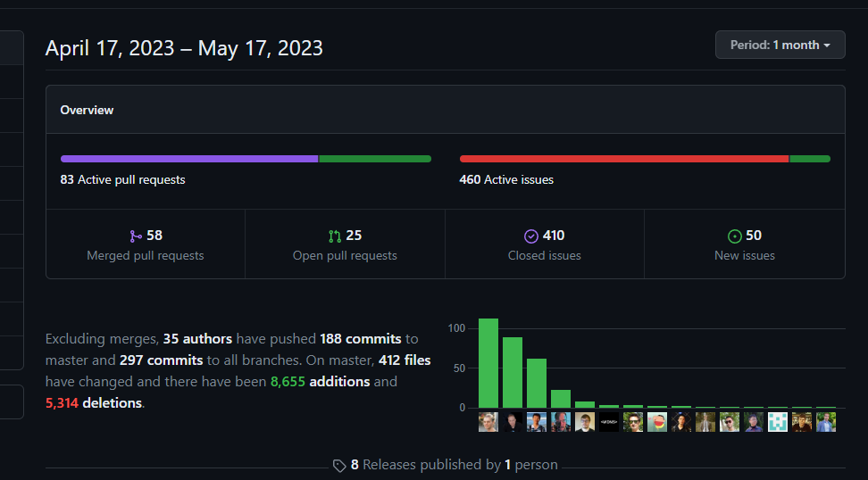The height and width of the screenshot is (480, 868).
Task: Click the second-tallest commit bar in chart
Action: click(513, 373)
